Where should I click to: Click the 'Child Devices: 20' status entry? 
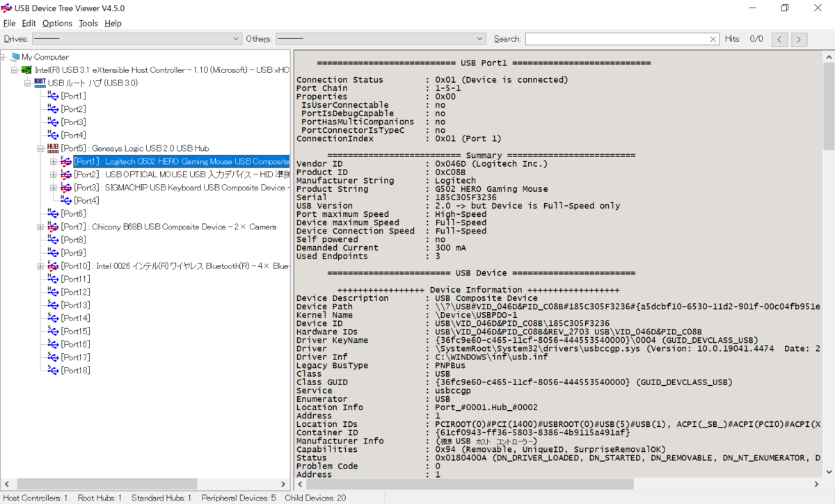tap(316, 498)
